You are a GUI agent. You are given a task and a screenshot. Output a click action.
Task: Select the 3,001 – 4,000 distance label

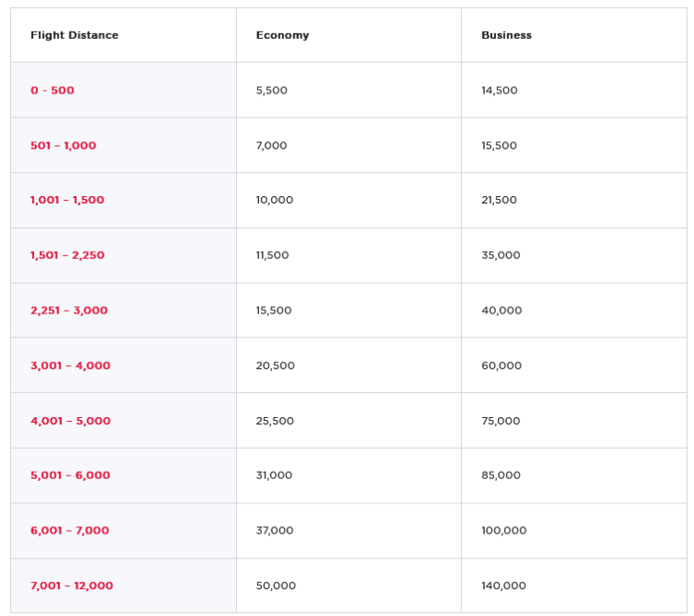pos(70,366)
